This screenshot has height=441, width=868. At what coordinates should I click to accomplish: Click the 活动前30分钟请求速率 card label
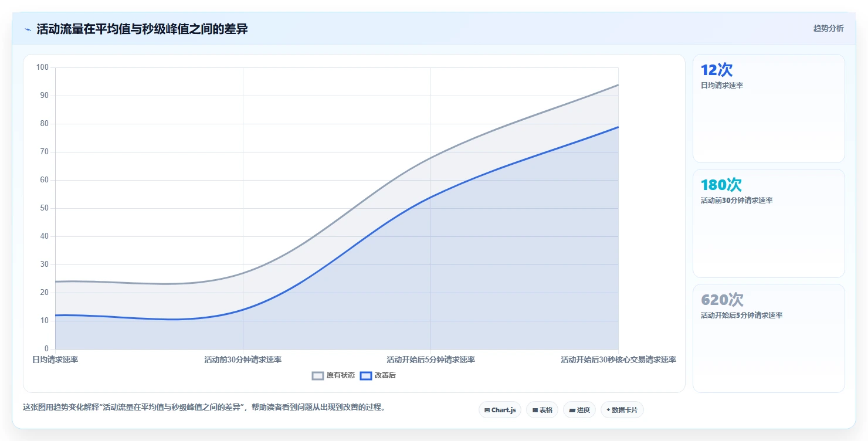point(737,201)
